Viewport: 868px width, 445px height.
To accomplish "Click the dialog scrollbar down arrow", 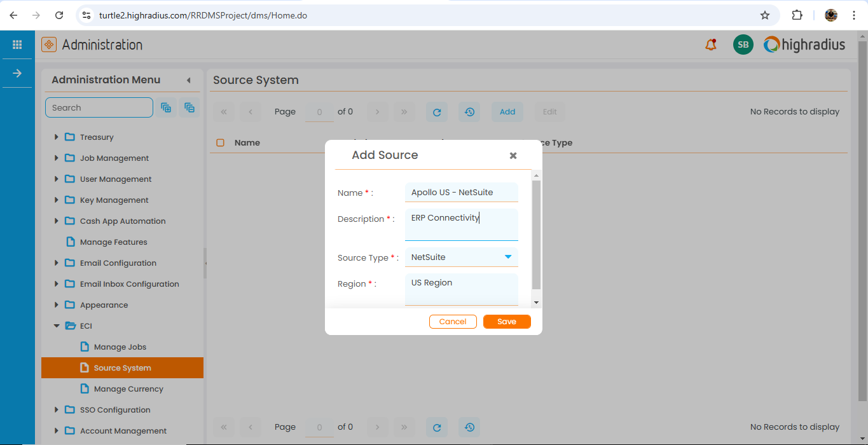I will (x=536, y=303).
